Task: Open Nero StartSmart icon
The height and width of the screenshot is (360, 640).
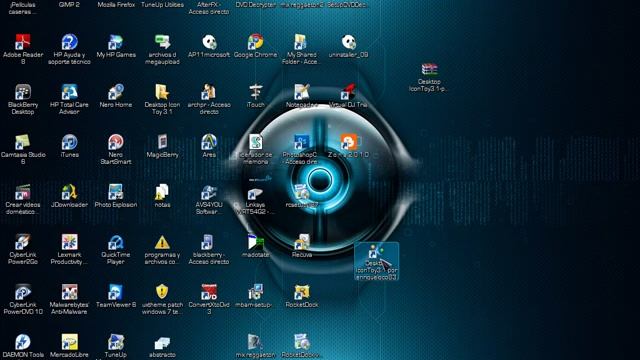Action: pyautogui.click(x=116, y=142)
